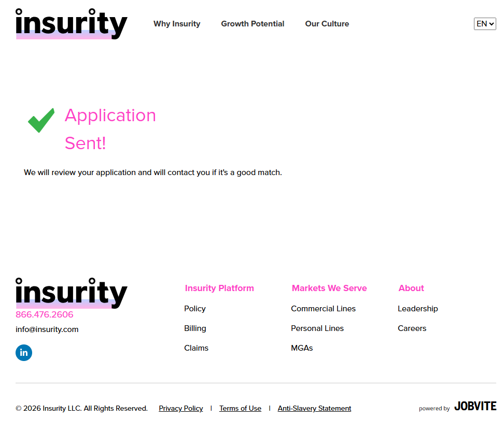Screen dimensions: 504x447
Task: Visit the Claims page link
Action: click(x=196, y=348)
